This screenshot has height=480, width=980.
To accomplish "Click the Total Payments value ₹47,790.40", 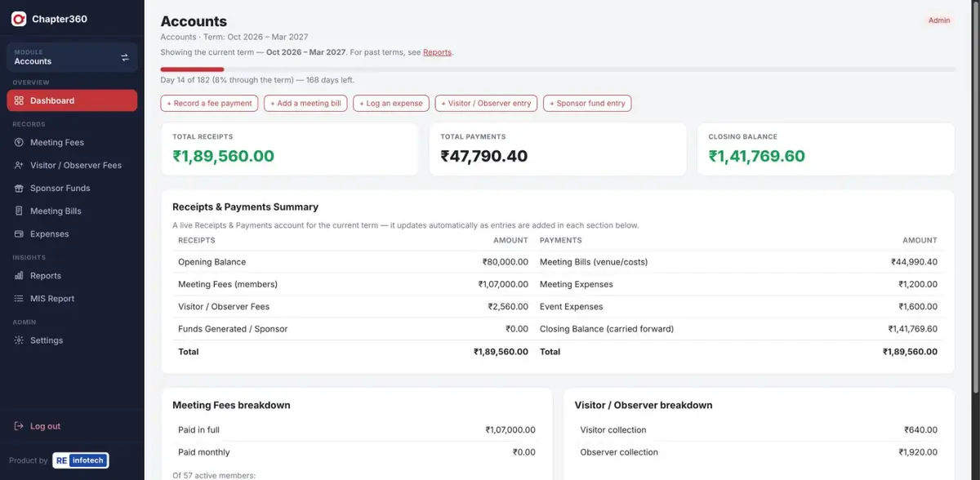I will (483, 156).
